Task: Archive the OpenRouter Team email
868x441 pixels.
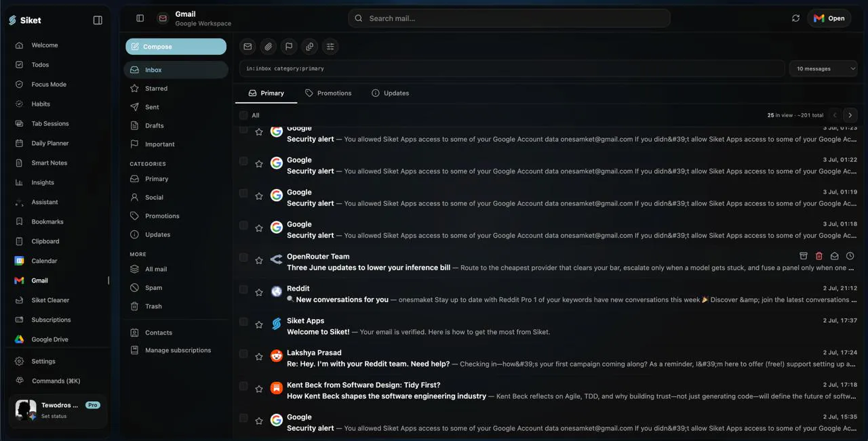Action: click(x=803, y=256)
